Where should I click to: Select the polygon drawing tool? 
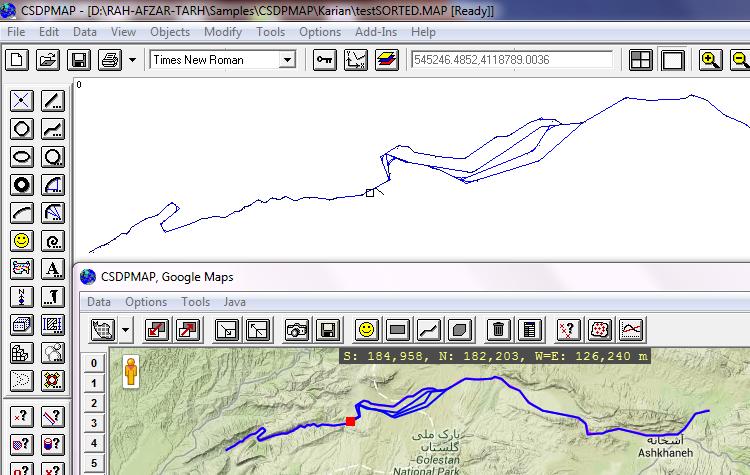(22, 129)
